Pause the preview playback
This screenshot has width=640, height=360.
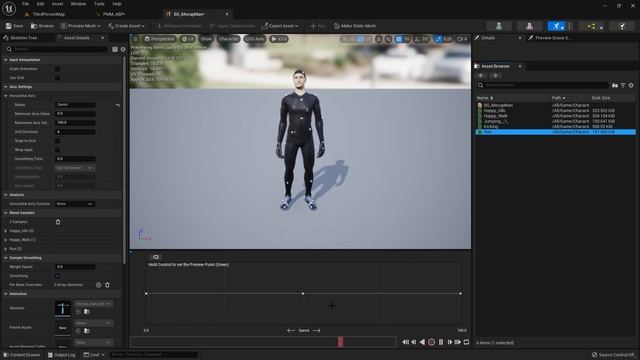click(440, 342)
